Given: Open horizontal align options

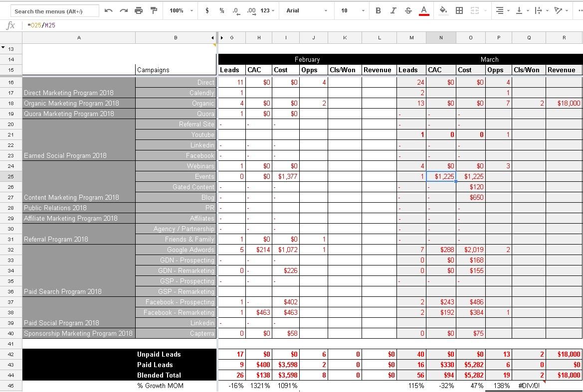Looking at the screenshot, I should pyautogui.click(x=502, y=11).
